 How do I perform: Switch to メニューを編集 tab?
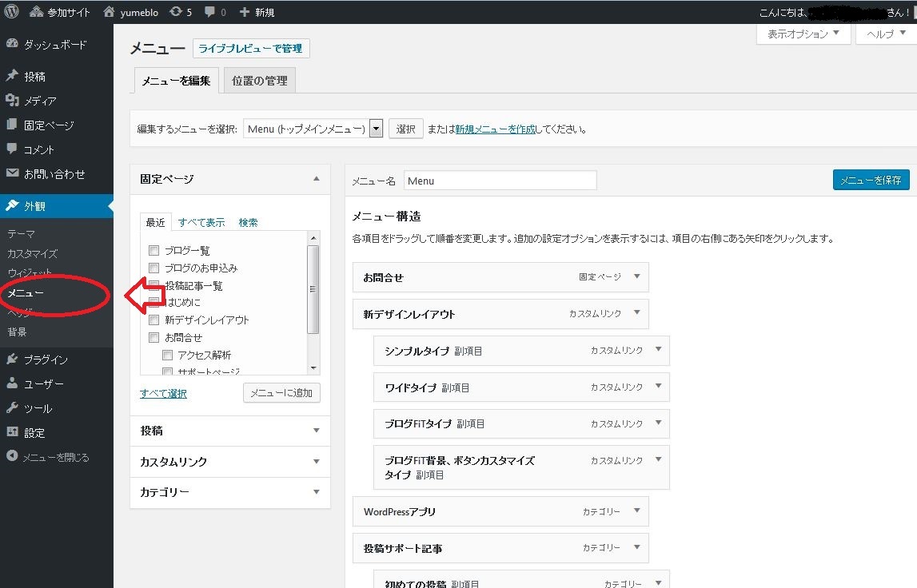click(176, 81)
